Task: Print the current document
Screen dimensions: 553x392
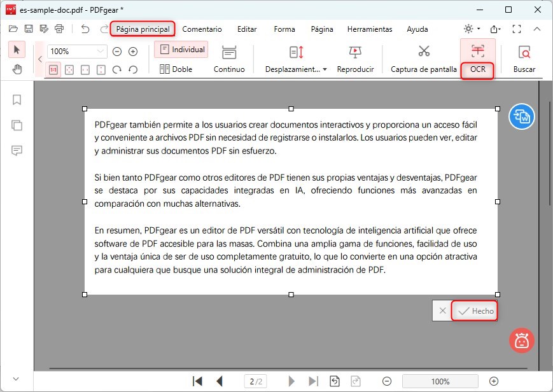Action: click(59, 29)
